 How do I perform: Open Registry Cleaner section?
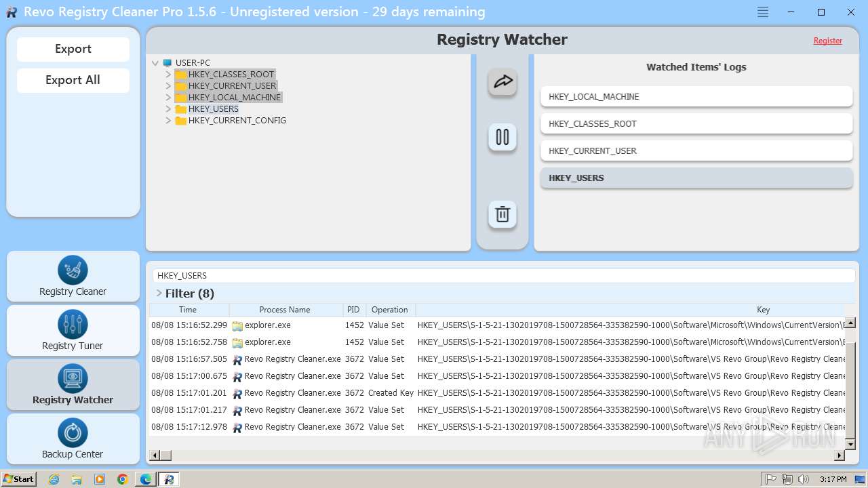pos(73,276)
